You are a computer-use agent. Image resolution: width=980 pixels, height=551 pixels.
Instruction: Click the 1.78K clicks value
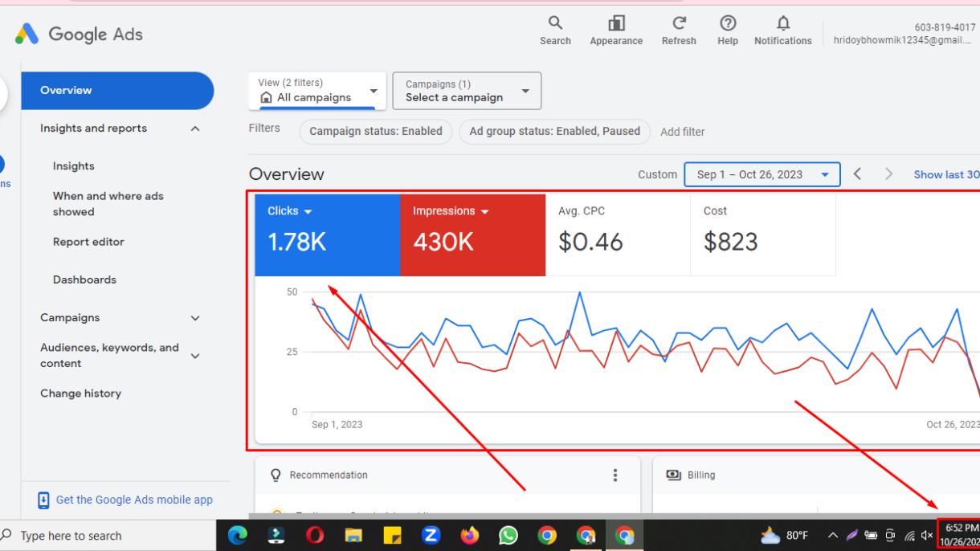297,242
